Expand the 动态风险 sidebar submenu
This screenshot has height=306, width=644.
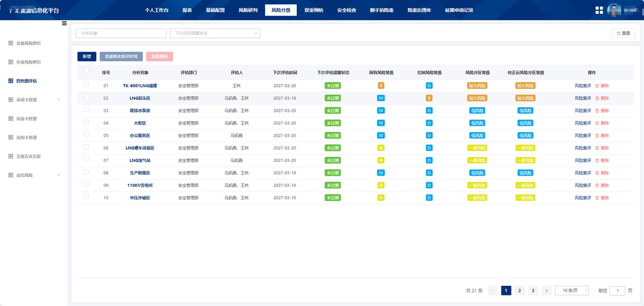coord(58,175)
